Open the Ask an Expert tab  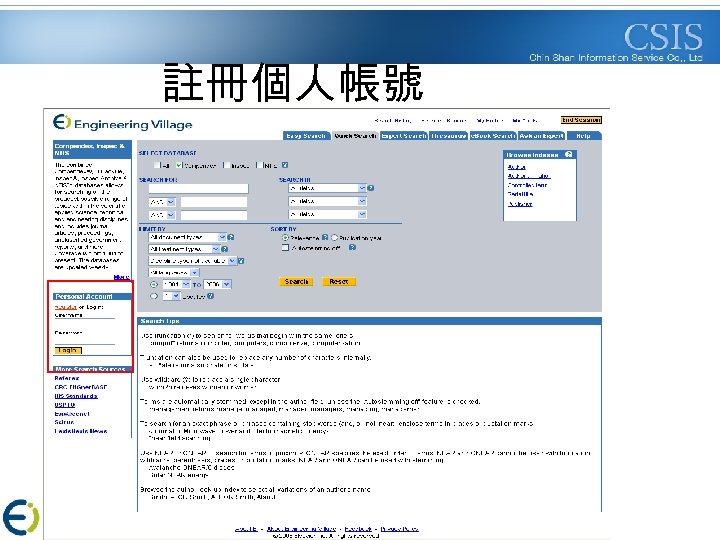coord(541,136)
